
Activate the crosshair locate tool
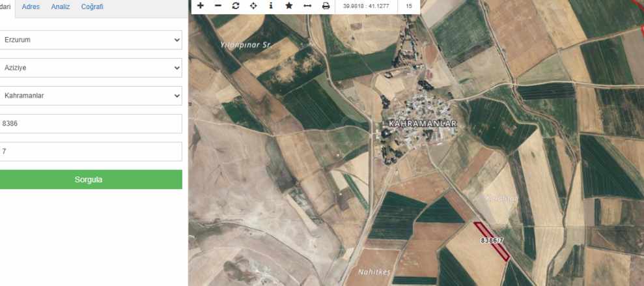coord(253,6)
